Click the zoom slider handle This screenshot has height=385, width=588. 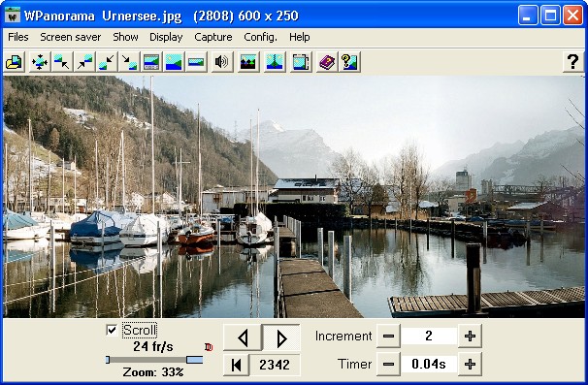click(x=195, y=360)
